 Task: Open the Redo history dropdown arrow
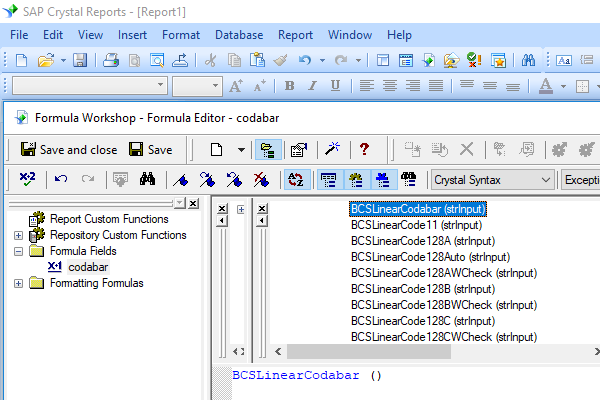(358, 60)
